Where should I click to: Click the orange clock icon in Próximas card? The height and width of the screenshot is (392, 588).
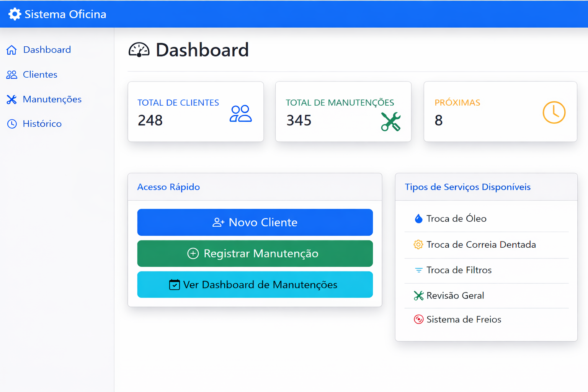(554, 113)
